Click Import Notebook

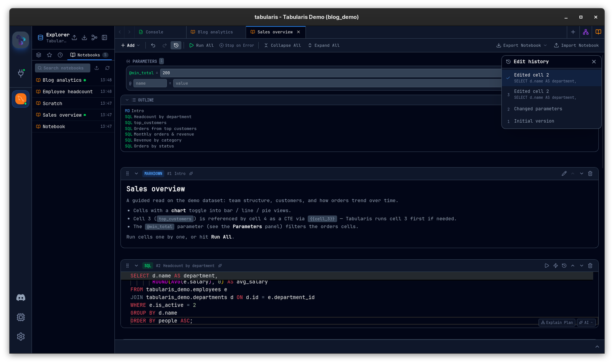576,45
